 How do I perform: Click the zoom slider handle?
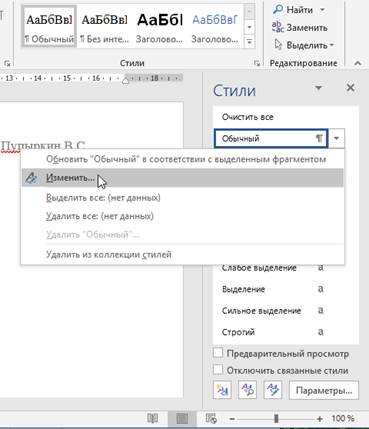coord(276,419)
